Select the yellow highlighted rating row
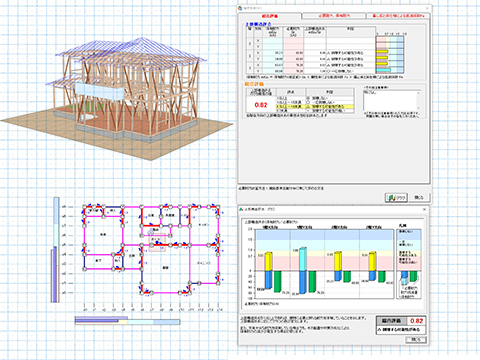The image size is (480, 360). (x=315, y=107)
